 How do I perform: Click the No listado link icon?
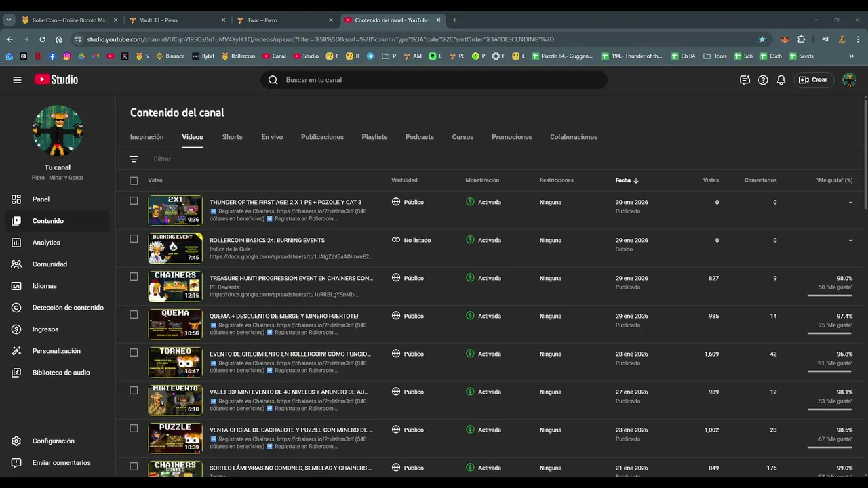coord(396,240)
